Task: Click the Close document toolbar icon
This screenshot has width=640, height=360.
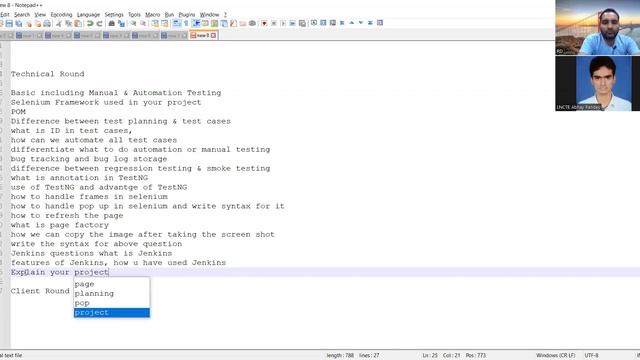Action: pos(29,23)
